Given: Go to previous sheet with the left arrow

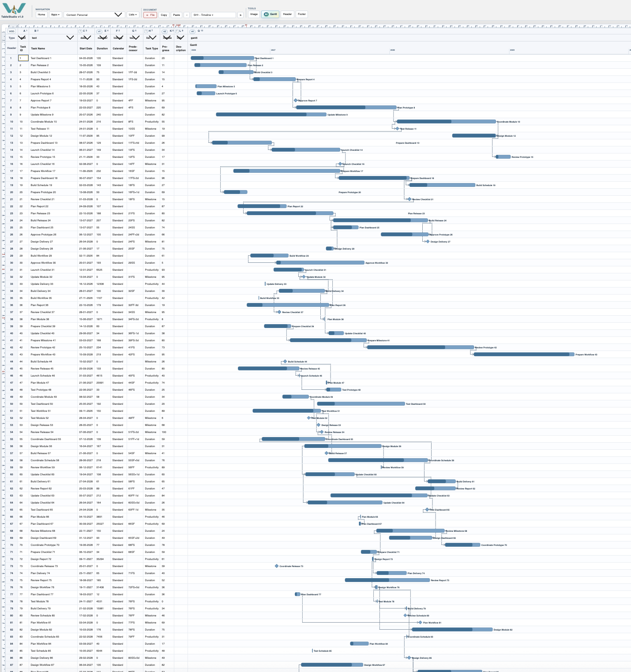Looking at the screenshot, I should [187, 15].
